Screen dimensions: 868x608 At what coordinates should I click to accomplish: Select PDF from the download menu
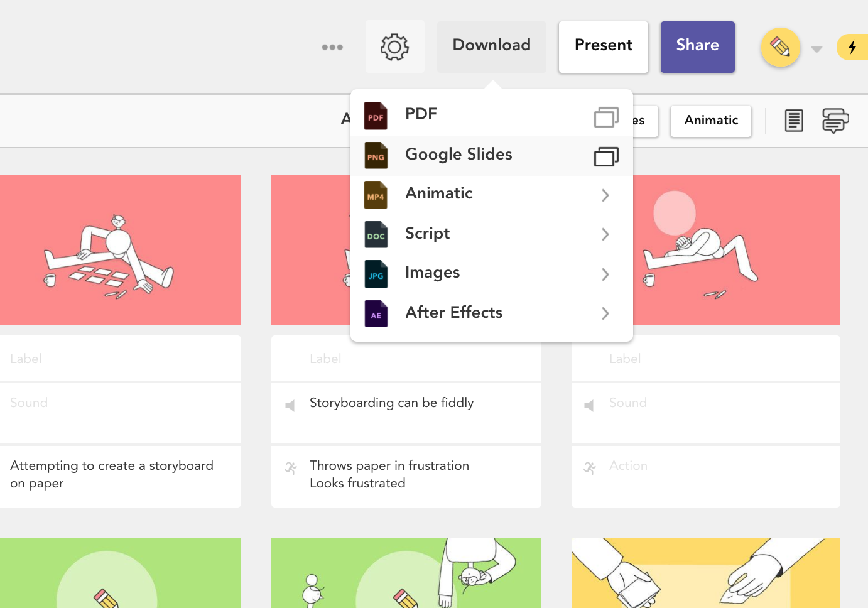(x=421, y=114)
